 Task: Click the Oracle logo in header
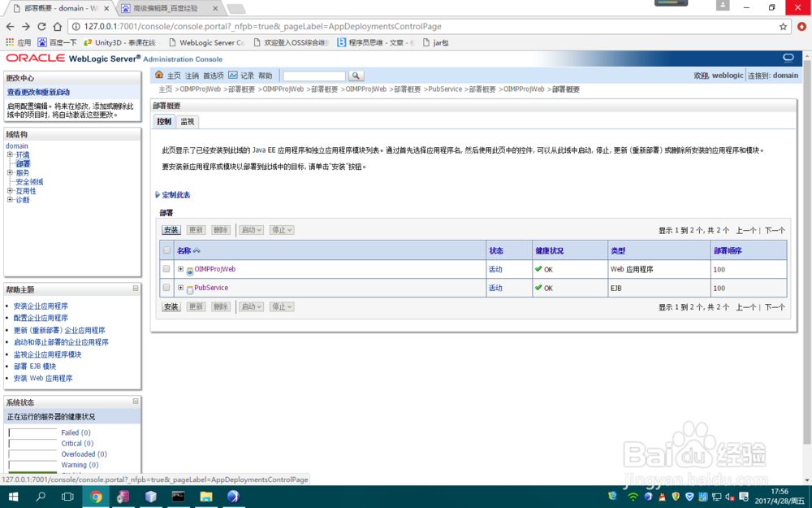click(35, 58)
